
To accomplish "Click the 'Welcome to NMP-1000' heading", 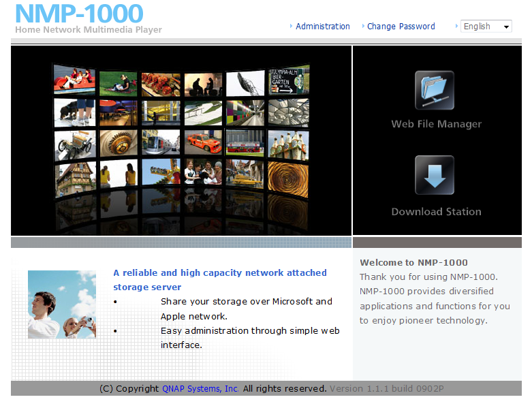I will 413,262.
